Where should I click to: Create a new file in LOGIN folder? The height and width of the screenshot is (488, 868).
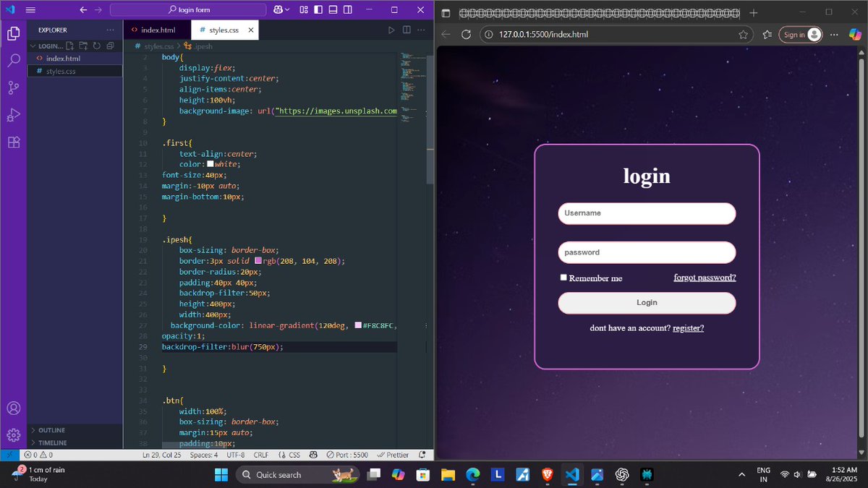[69, 45]
